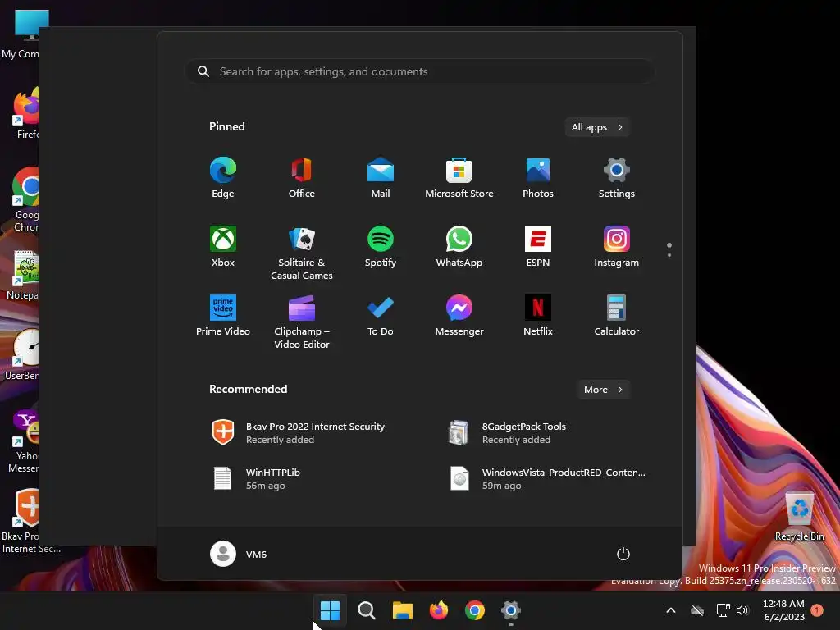
Task: Open Solitaire & Casual Games
Action: point(302,253)
